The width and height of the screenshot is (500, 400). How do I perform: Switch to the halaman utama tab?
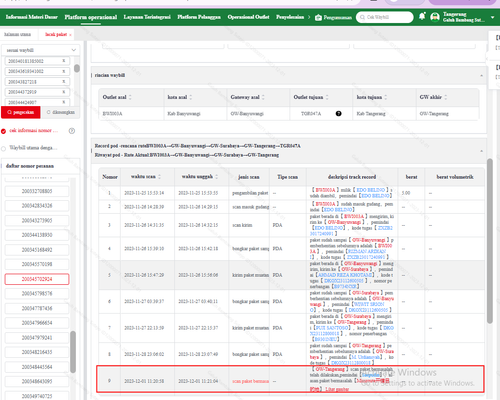click(17, 34)
